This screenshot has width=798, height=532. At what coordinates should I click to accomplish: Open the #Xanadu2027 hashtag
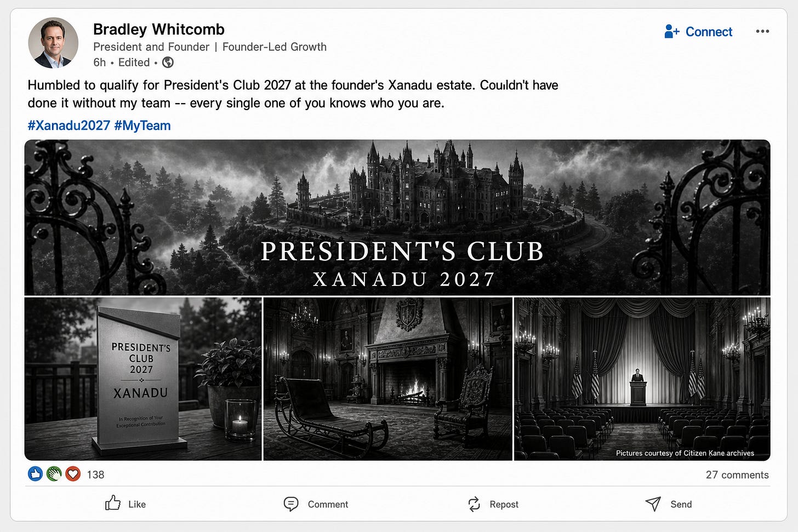coord(69,125)
